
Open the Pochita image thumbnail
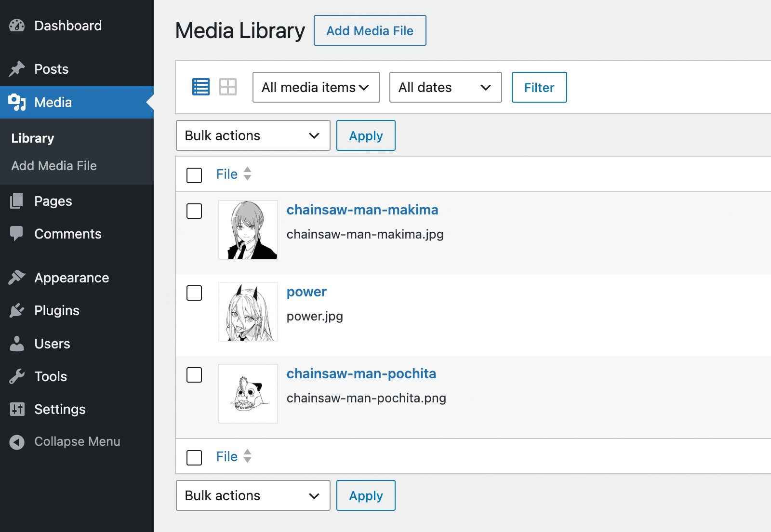pyautogui.click(x=248, y=394)
